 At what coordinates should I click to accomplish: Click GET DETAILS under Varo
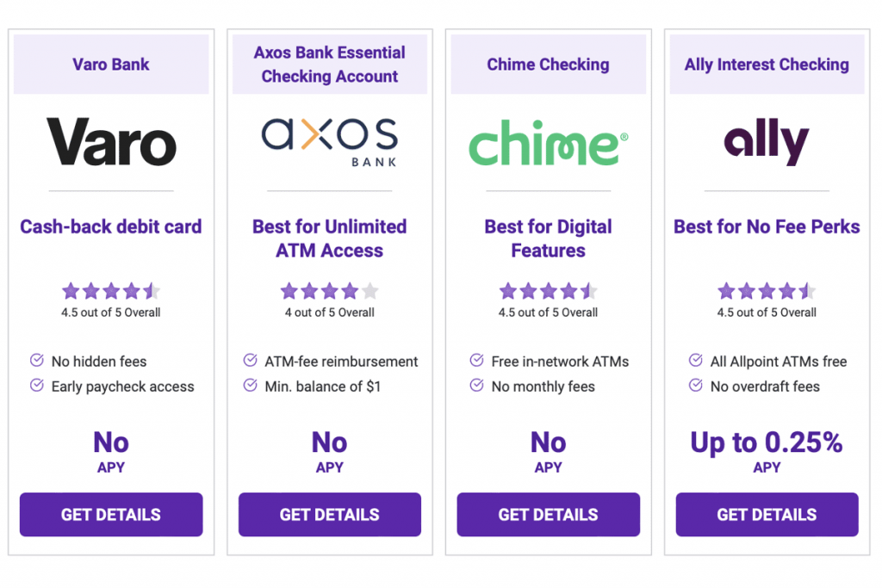click(x=110, y=514)
